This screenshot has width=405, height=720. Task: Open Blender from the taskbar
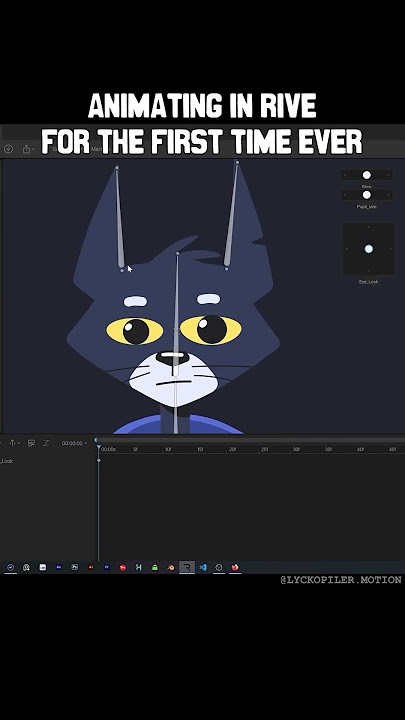[171, 568]
